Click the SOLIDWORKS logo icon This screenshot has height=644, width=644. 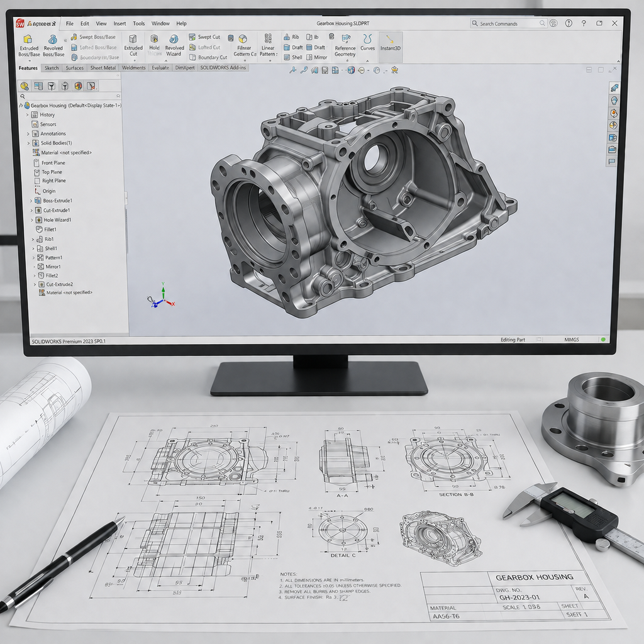20,24
